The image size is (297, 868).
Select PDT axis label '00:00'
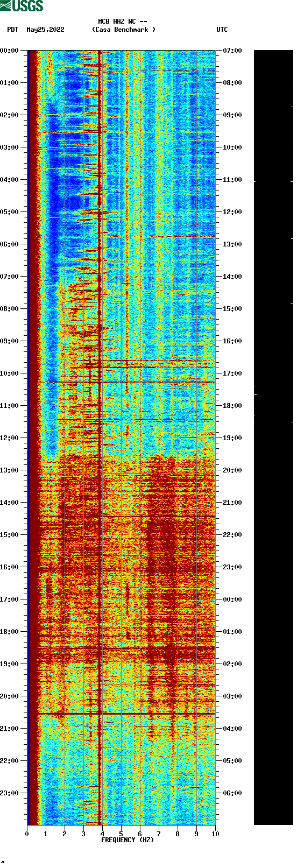tap(10, 51)
